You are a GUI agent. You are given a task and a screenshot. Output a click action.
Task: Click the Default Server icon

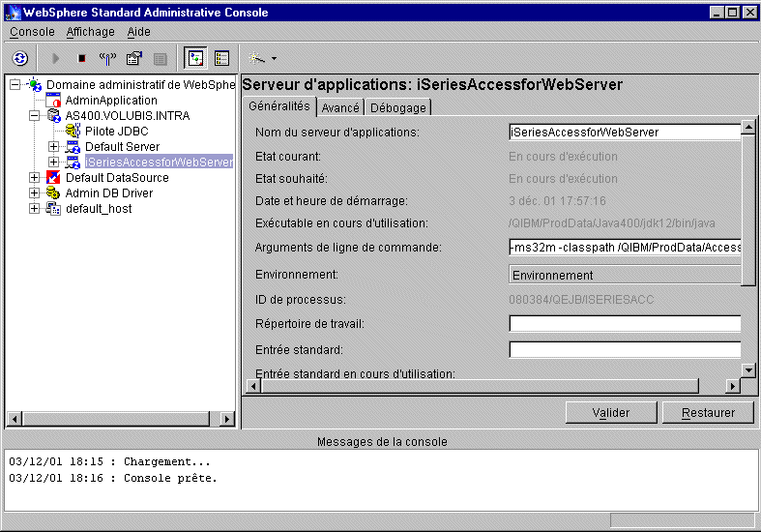(x=73, y=147)
